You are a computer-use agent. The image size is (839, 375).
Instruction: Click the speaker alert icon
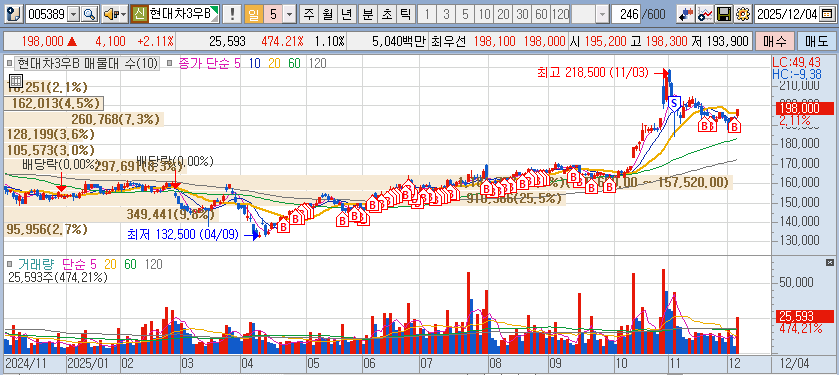point(111,14)
